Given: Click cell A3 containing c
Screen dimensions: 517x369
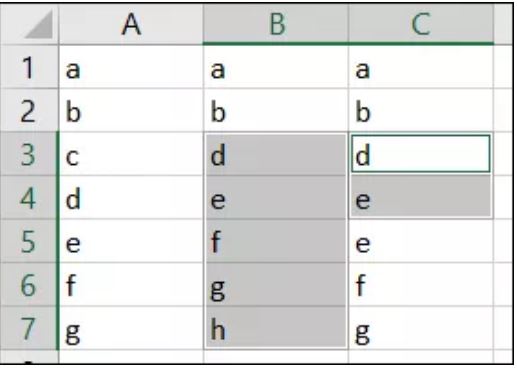Looking at the screenshot, I should (131, 154).
